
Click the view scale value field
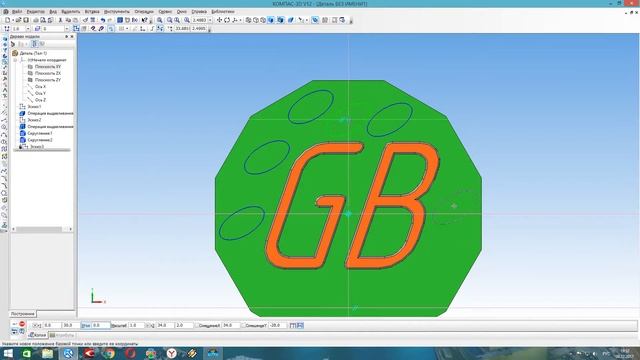[x=200, y=20]
